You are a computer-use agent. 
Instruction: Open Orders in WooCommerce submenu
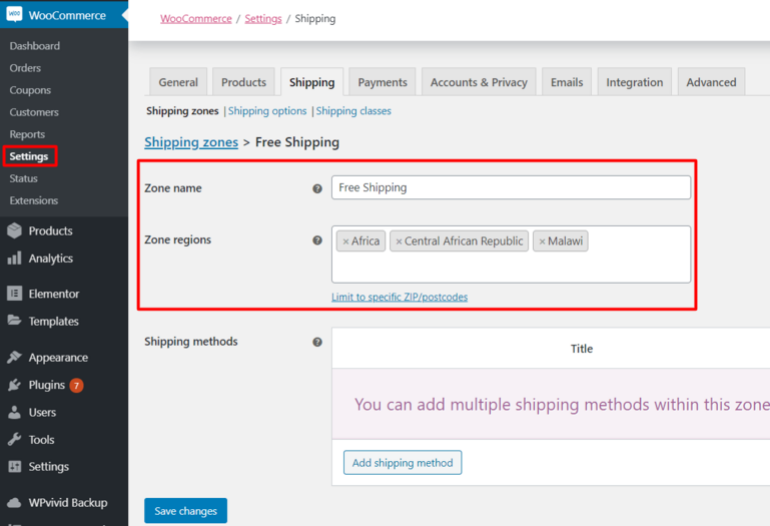[x=25, y=68]
